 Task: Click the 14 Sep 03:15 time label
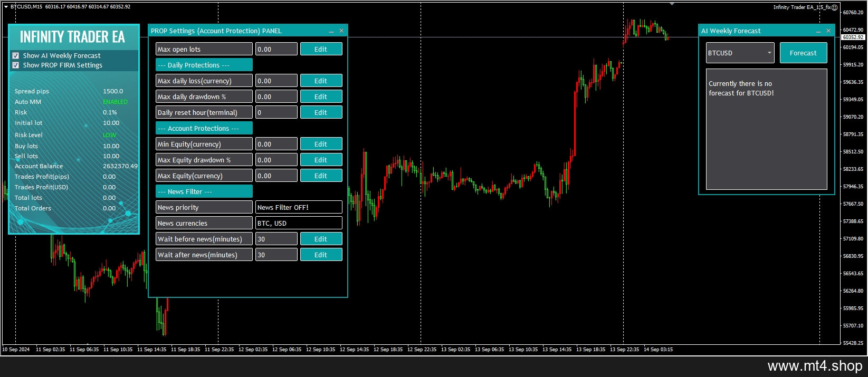click(658, 349)
